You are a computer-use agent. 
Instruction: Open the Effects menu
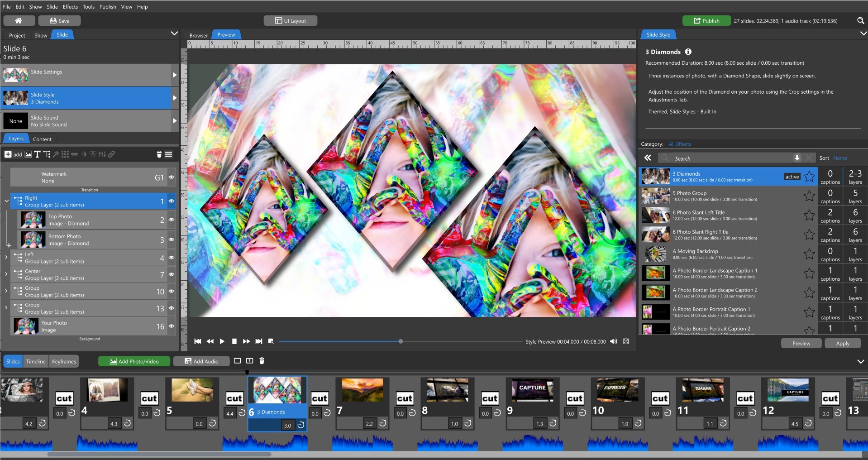70,7
